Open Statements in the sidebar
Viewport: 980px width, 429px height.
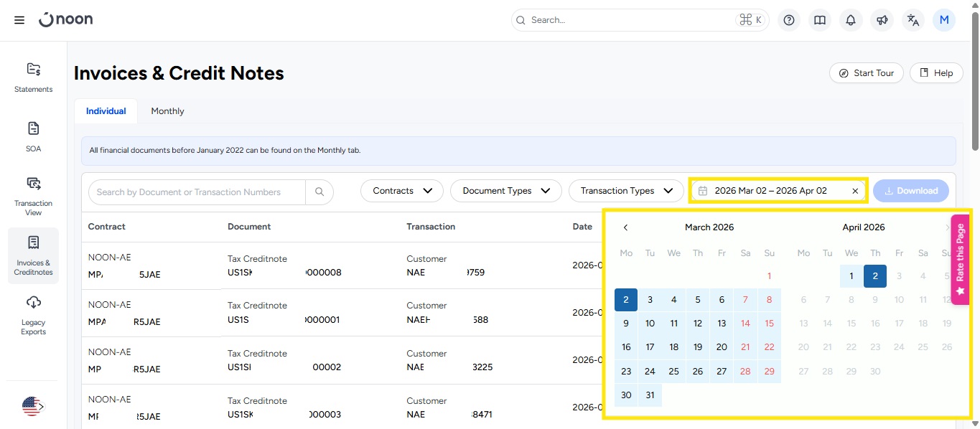34,77
